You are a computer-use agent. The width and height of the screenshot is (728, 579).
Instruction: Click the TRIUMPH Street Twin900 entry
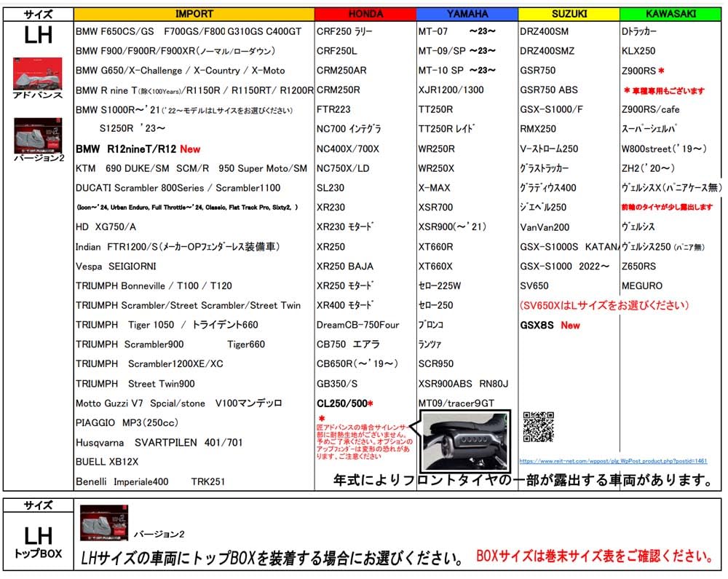click(135, 384)
